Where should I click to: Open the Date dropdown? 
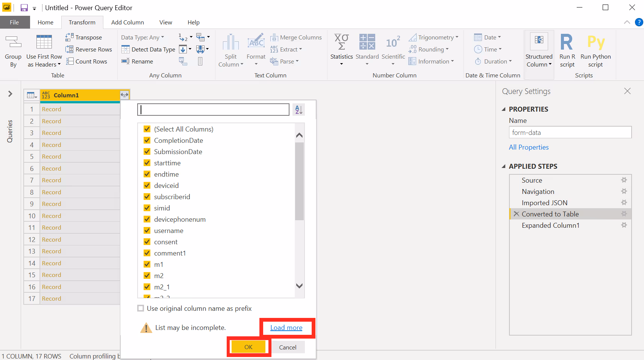coord(488,37)
